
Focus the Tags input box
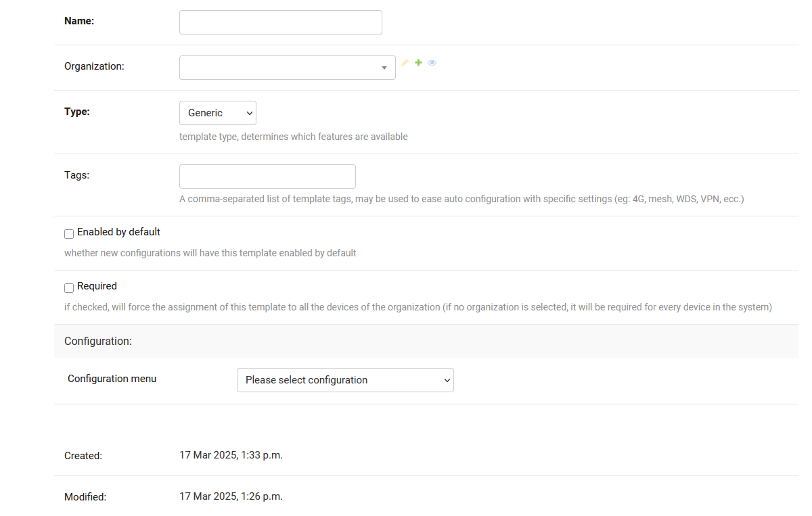pos(267,177)
